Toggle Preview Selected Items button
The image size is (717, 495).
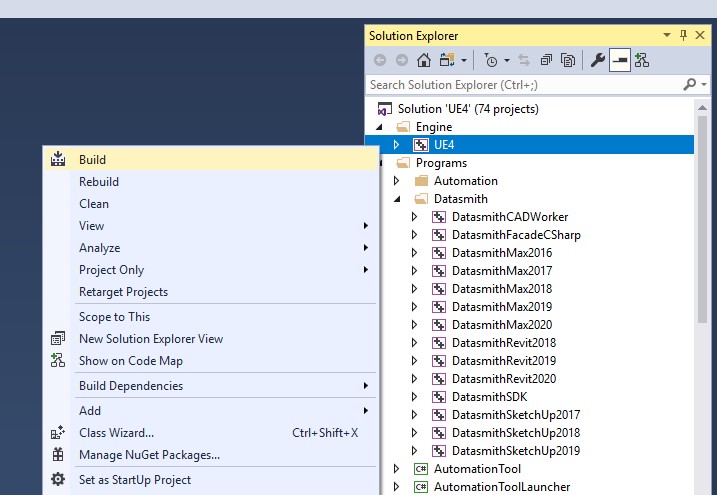pyautogui.click(x=620, y=60)
